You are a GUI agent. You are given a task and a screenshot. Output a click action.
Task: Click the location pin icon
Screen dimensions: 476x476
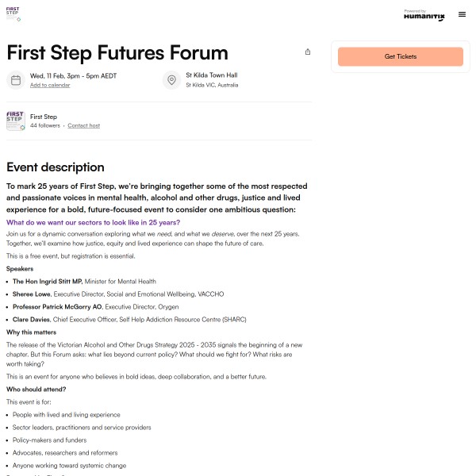click(171, 80)
